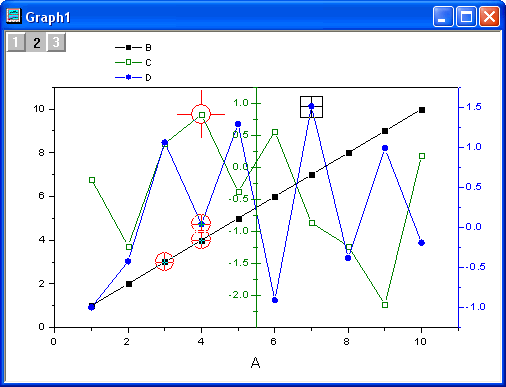
Task: Select blue data point at x=6 minimum
Action: [x=275, y=300]
